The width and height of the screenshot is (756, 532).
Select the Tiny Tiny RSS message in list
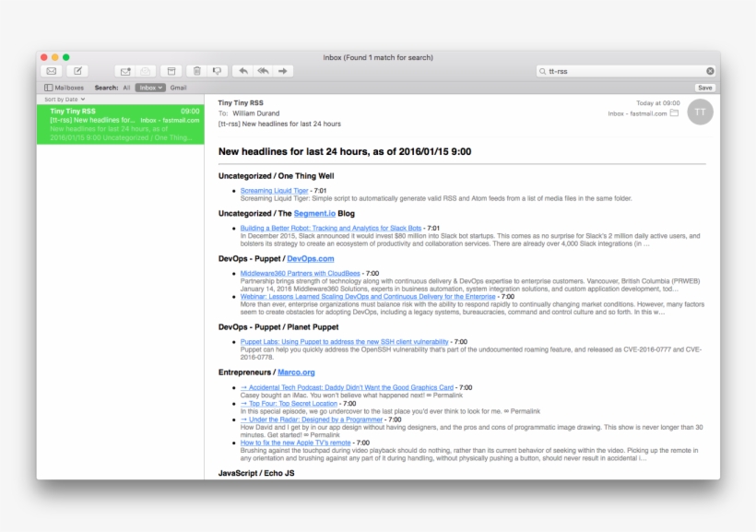(x=120, y=124)
